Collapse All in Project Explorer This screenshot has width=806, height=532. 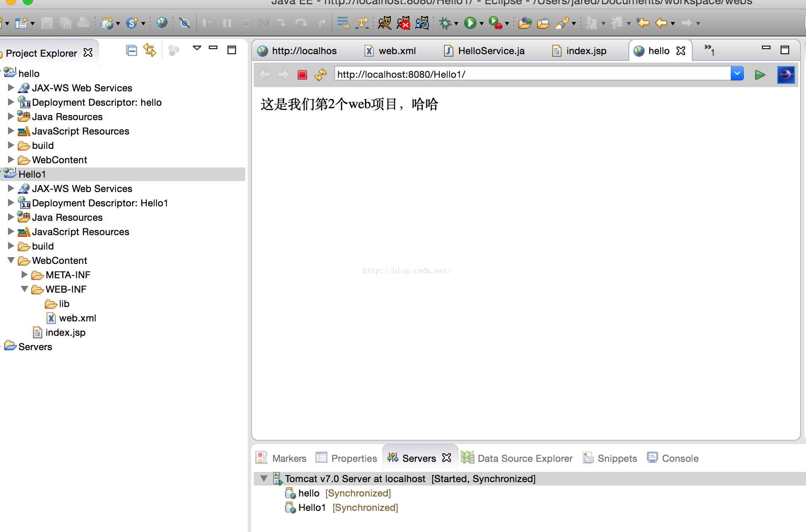click(132, 51)
